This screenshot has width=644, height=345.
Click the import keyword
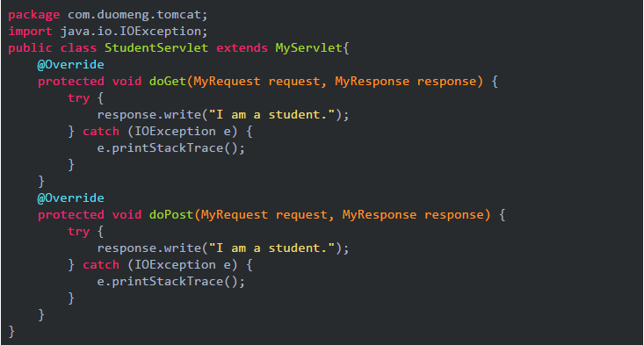click(x=30, y=32)
